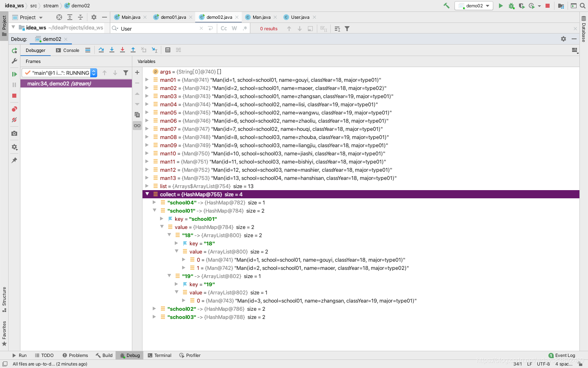Enable match case in the search bar

(x=223, y=29)
